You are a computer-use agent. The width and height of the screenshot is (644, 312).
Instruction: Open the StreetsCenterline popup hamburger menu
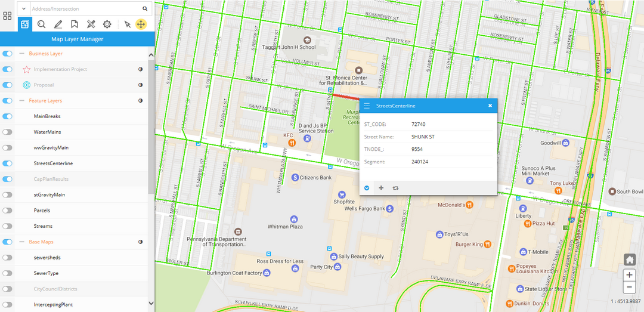click(367, 106)
